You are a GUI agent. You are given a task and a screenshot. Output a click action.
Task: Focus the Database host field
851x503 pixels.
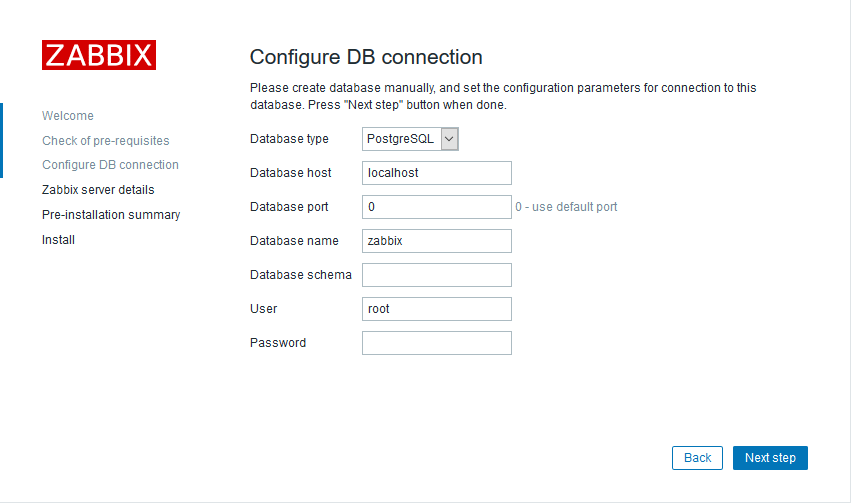coord(436,173)
